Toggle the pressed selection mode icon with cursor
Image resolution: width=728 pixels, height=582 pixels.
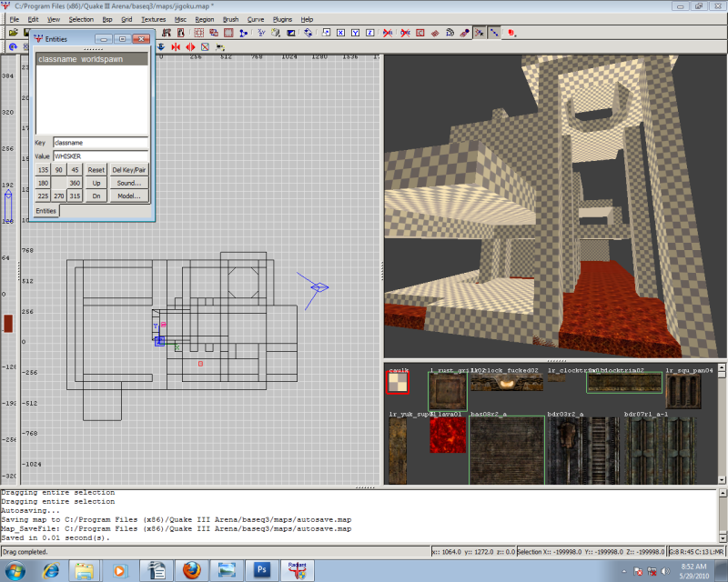point(480,33)
